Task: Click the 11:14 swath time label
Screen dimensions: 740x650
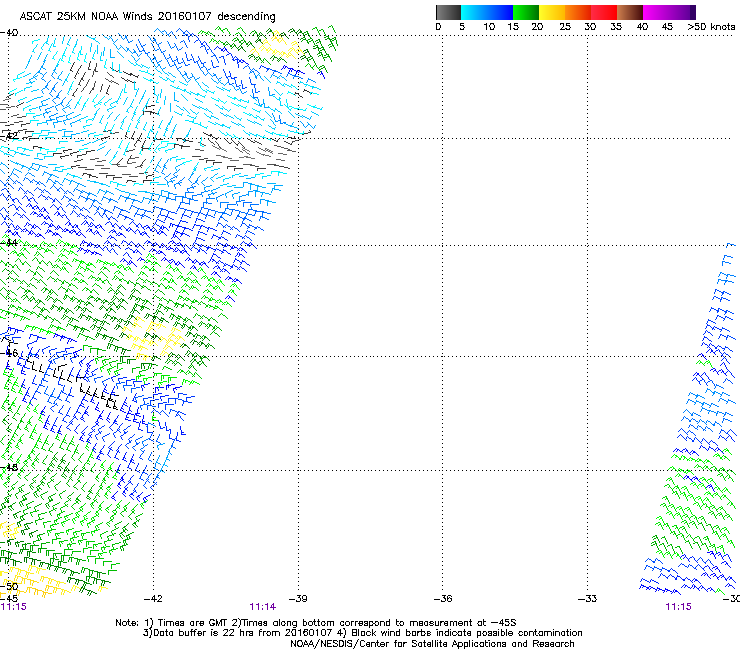Action: (262, 607)
